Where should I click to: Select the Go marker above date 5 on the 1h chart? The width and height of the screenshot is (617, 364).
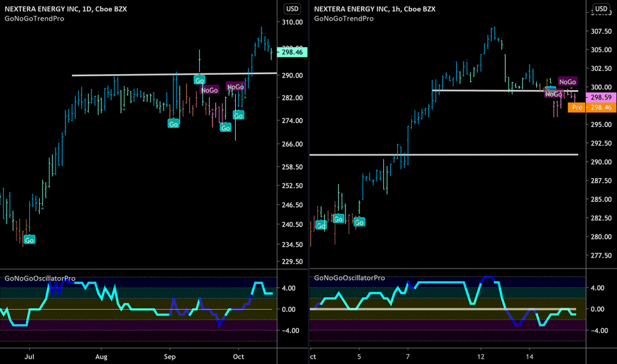[x=359, y=222]
